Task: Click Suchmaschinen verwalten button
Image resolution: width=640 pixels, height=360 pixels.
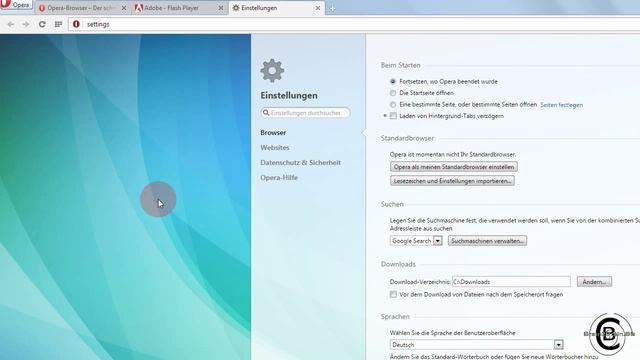Action: click(x=487, y=241)
